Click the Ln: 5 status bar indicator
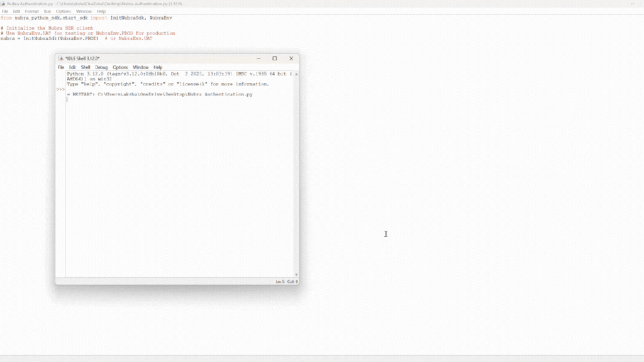Image resolution: width=644 pixels, height=362 pixels. 280,282
